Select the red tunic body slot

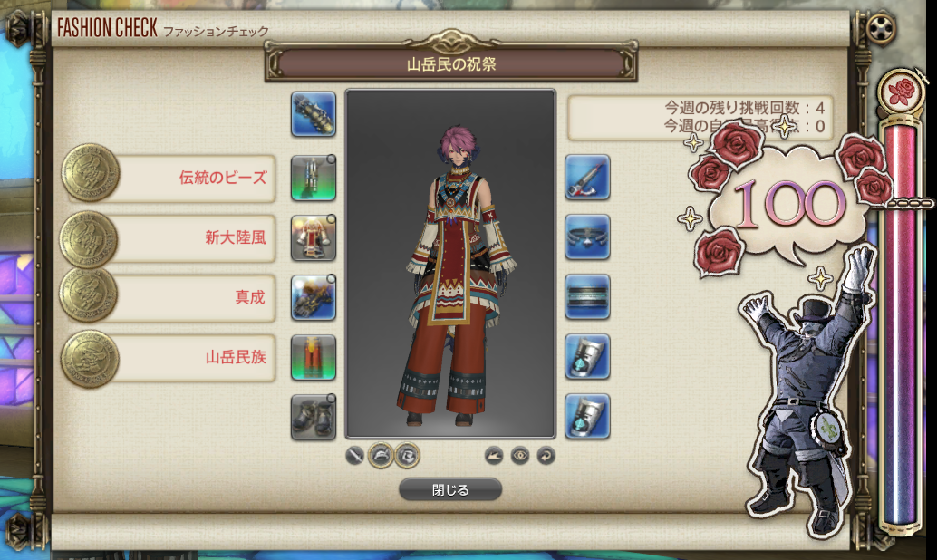tap(314, 237)
